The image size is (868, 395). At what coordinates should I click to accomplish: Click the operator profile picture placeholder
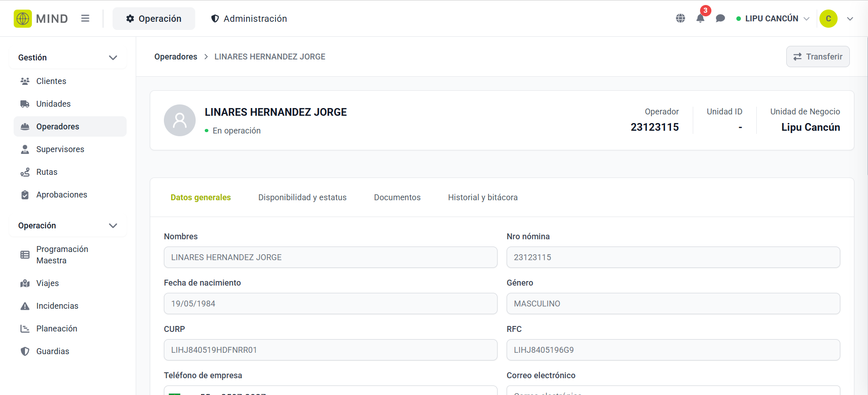point(180,120)
